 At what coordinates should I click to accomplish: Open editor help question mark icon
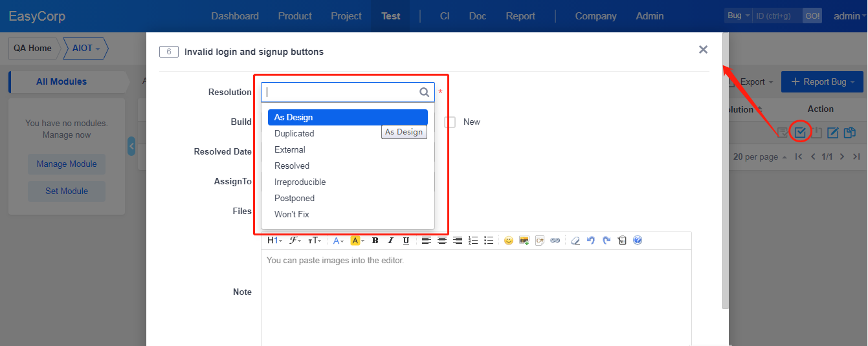638,241
